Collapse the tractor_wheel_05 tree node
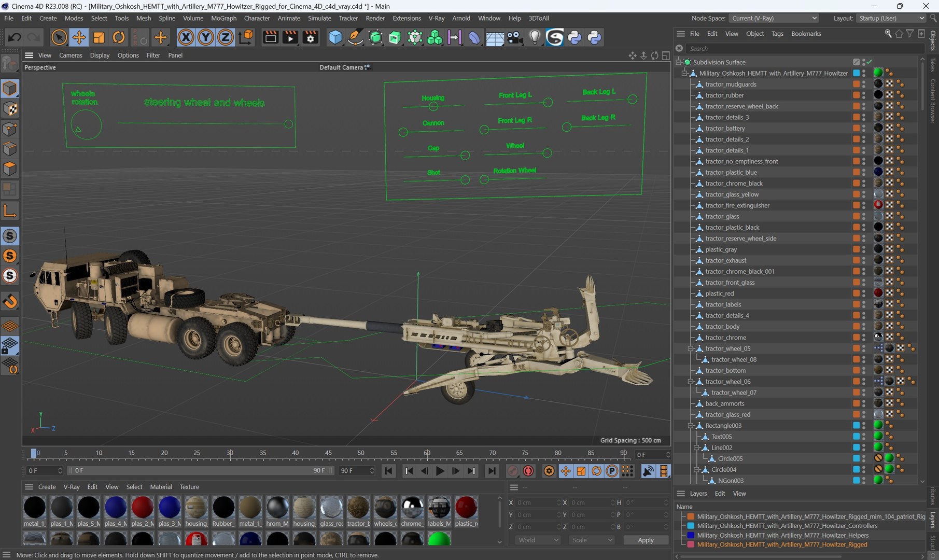 [691, 348]
